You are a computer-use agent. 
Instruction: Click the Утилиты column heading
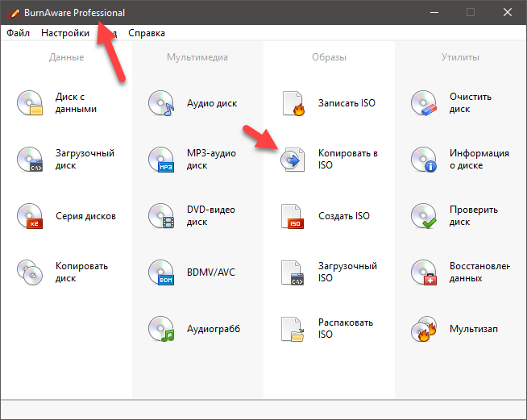click(x=460, y=57)
